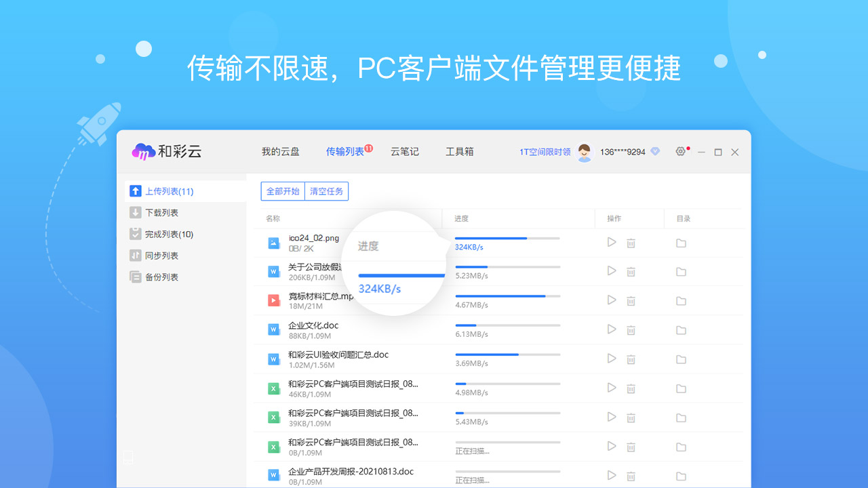Click the 1T空间限时领 link
Viewport: 868px width, 488px height.
(545, 152)
